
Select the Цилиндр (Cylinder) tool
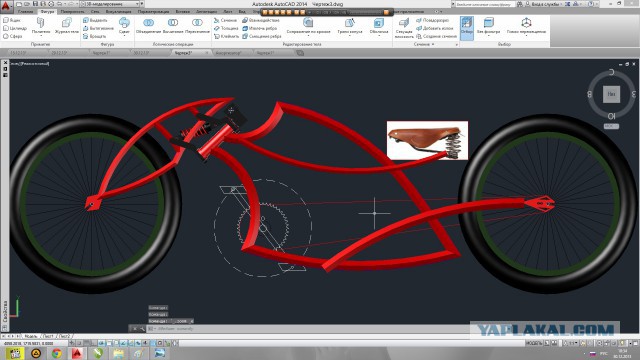coord(15,28)
